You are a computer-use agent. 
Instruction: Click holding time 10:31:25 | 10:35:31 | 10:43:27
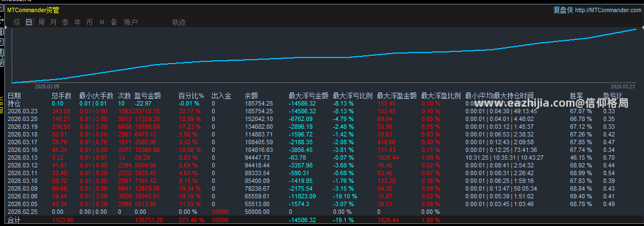coord(505,157)
